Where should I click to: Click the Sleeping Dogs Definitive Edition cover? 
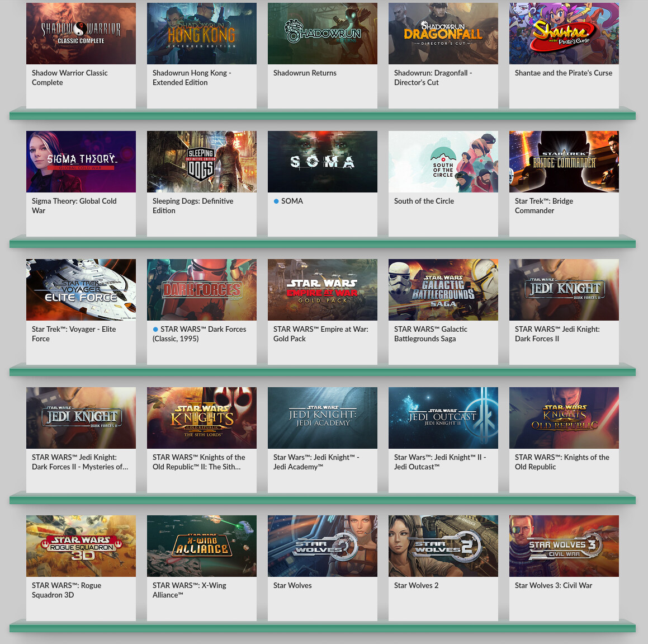point(201,162)
